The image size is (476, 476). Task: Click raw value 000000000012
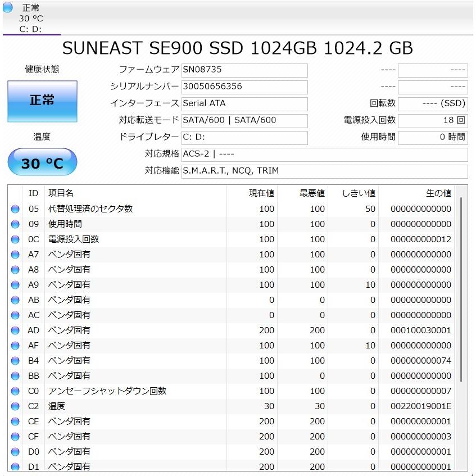pos(421,239)
